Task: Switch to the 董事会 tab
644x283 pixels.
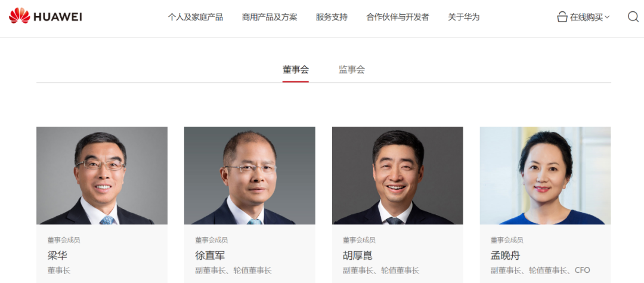Action: (x=296, y=69)
